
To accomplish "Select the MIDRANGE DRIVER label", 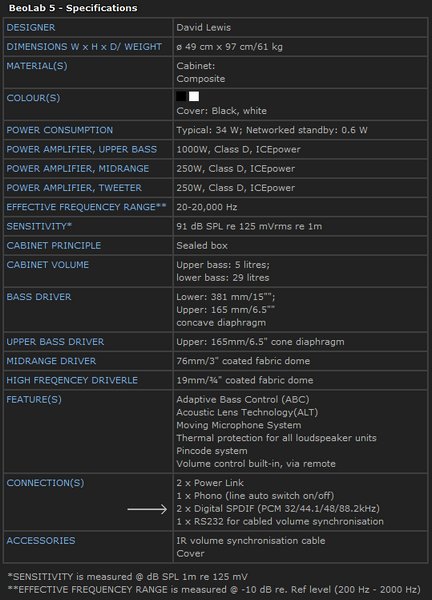I will coord(51,361).
